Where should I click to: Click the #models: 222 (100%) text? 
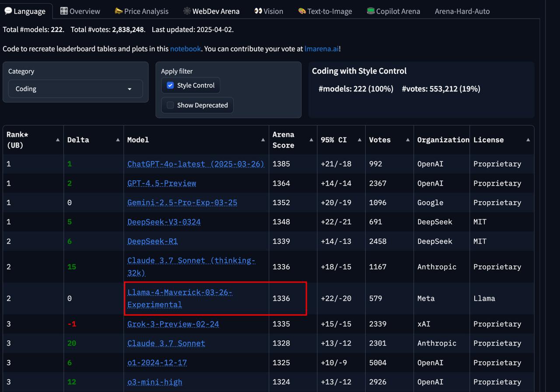pyautogui.click(x=356, y=89)
